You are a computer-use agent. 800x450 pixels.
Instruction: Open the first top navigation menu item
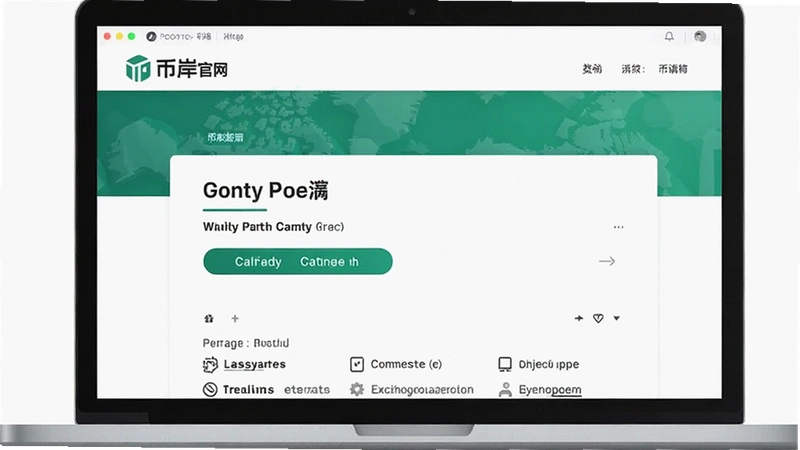pos(592,69)
